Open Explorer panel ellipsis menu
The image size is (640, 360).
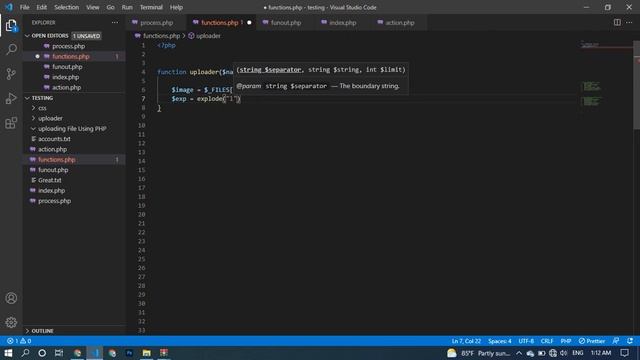115,22
